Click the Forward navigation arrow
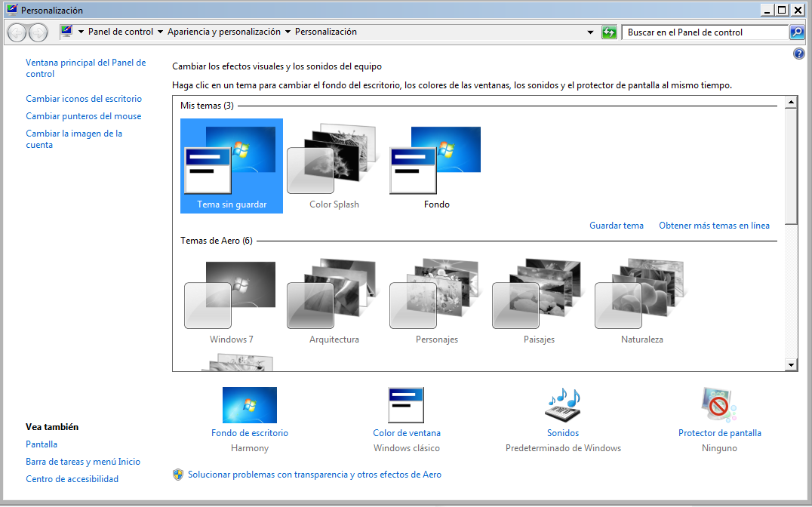 38,32
